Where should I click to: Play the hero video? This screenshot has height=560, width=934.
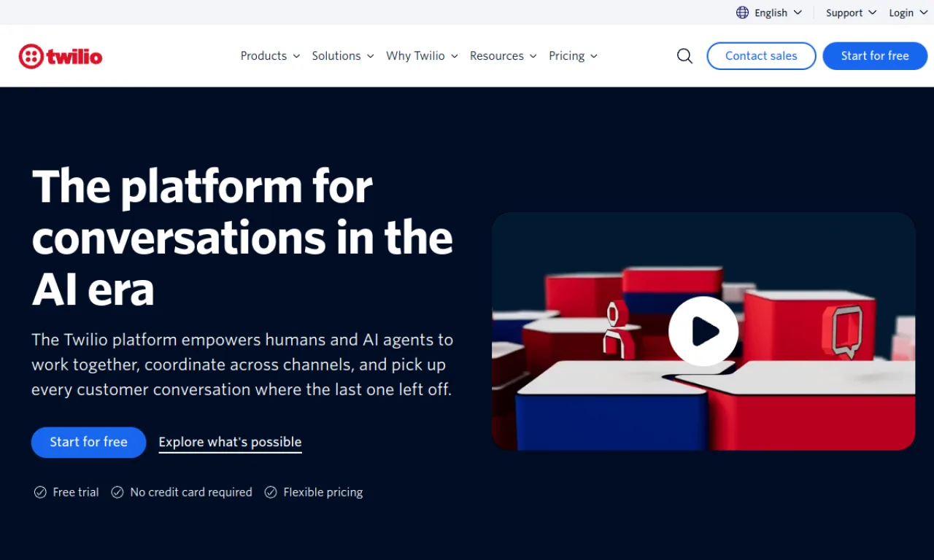[x=703, y=331]
